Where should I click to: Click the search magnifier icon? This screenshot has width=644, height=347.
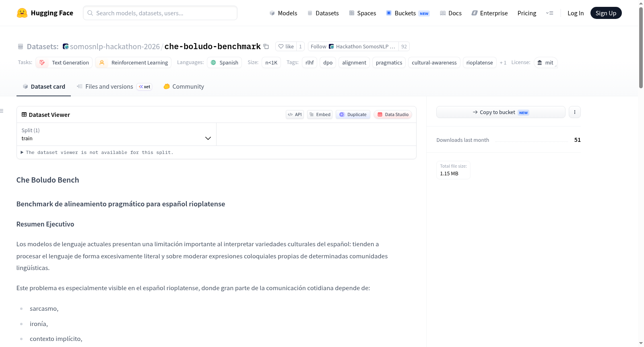point(90,13)
